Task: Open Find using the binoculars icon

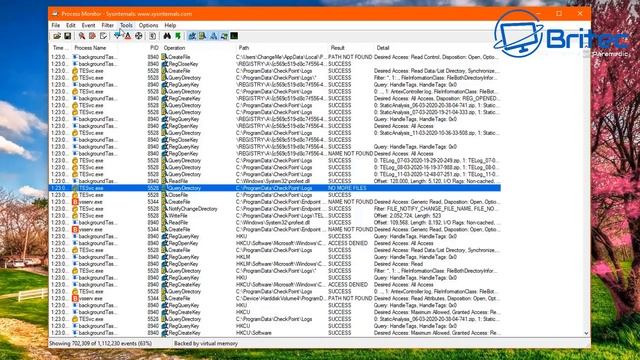Action: click(x=167, y=36)
